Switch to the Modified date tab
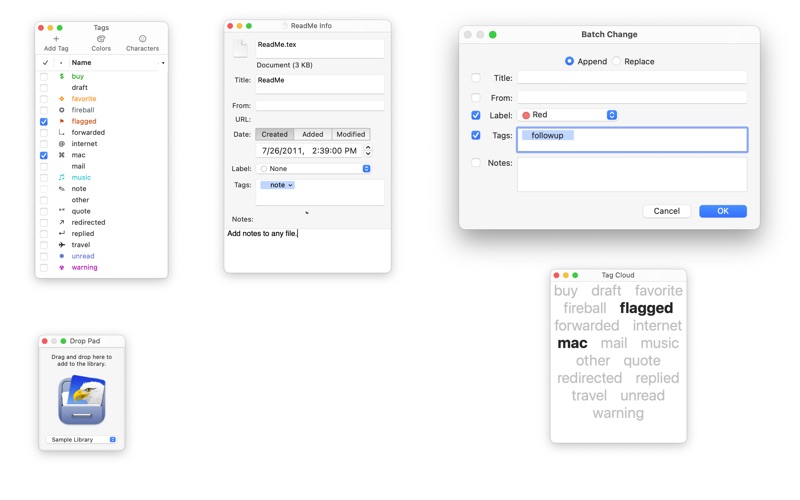The height and width of the screenshot is (500, 800). click(x=350, y=134)
